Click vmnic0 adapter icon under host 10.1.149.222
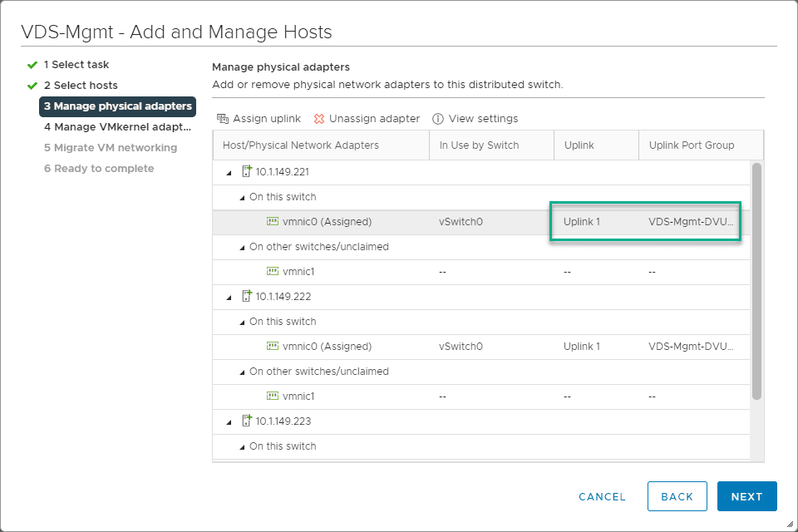798x532 pixels. 273,347
